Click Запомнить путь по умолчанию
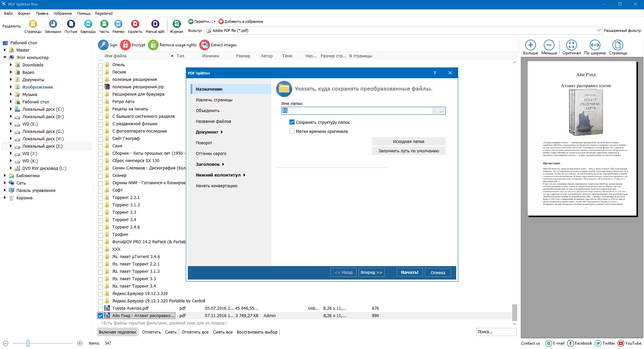644x349 pixels. point(409,151)
